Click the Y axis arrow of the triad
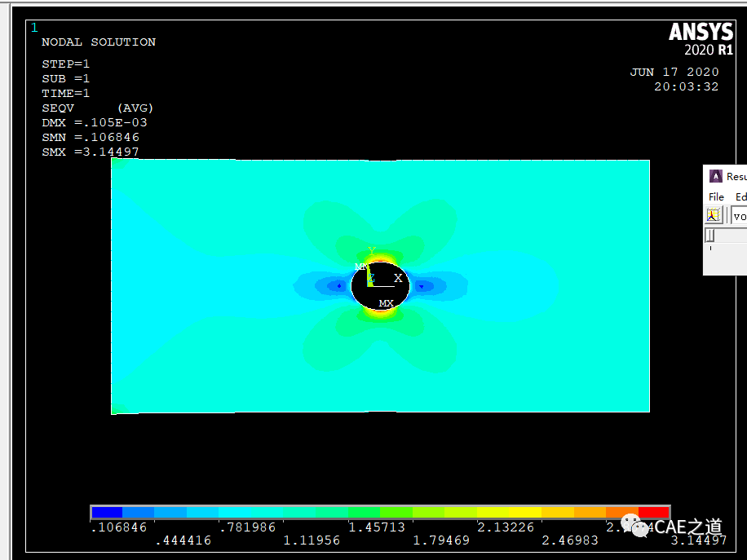This screenshot has height=560, width=747. [x=373, y=254]
